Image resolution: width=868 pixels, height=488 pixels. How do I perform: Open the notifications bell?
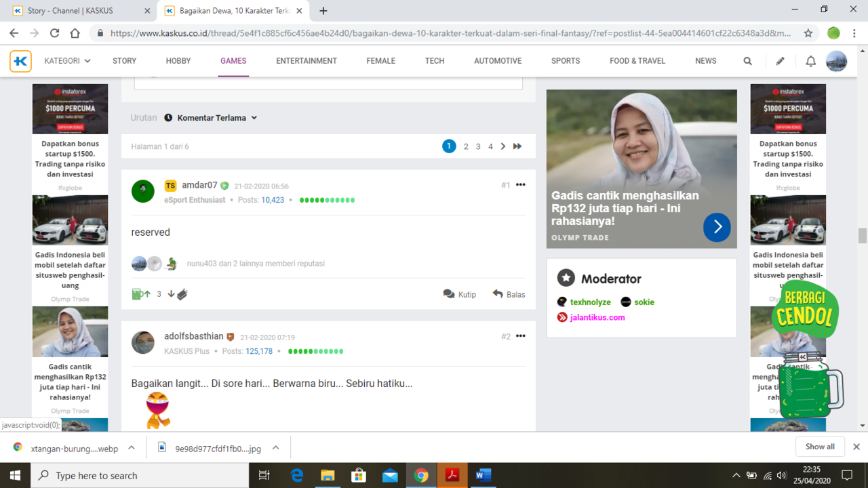[810, 61]
